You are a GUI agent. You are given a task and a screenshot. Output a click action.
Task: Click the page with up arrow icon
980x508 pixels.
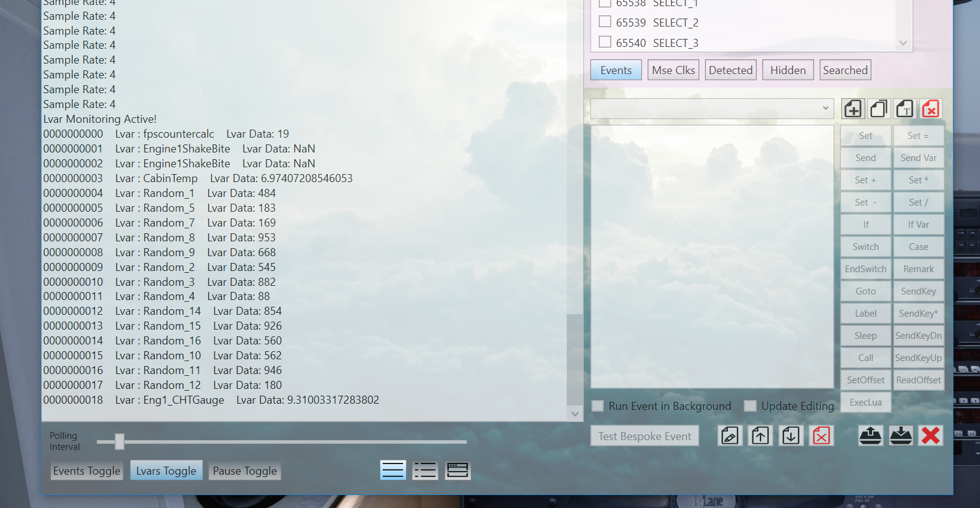point(760,436)
